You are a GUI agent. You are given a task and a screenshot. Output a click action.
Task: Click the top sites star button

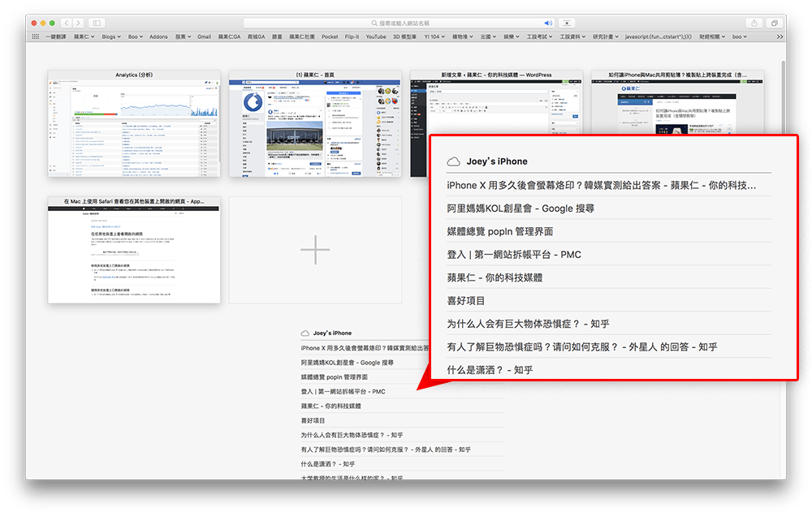coord(567,23)
